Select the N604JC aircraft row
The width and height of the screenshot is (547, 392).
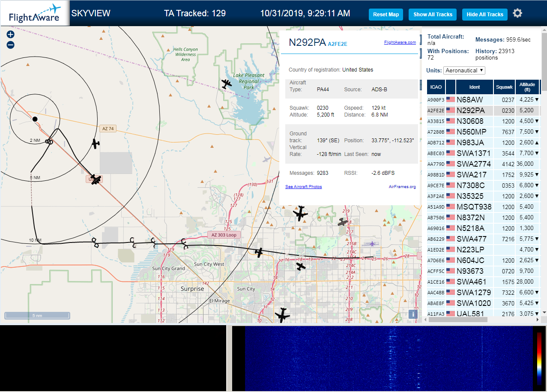pos(483,260)
